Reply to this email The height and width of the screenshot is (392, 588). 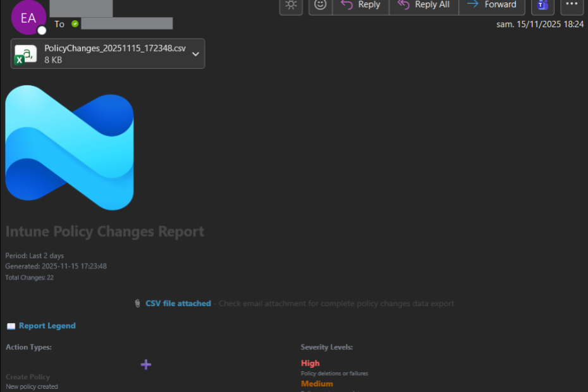tap(361, 5)
